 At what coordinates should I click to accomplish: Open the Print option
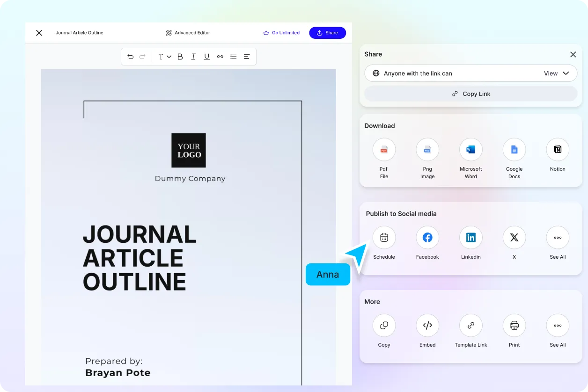pyautogui.click(x=514, y=325)
